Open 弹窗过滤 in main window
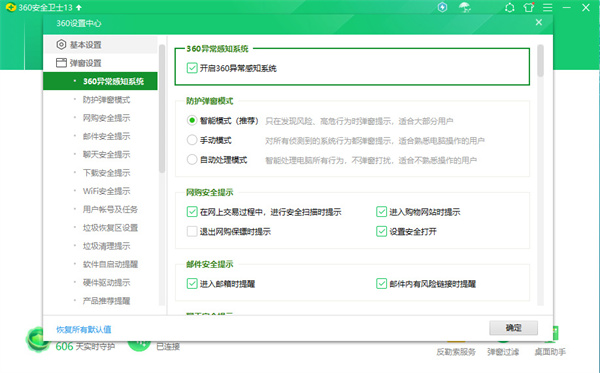The height and width of the screenshot is (373, 600). 503,352
